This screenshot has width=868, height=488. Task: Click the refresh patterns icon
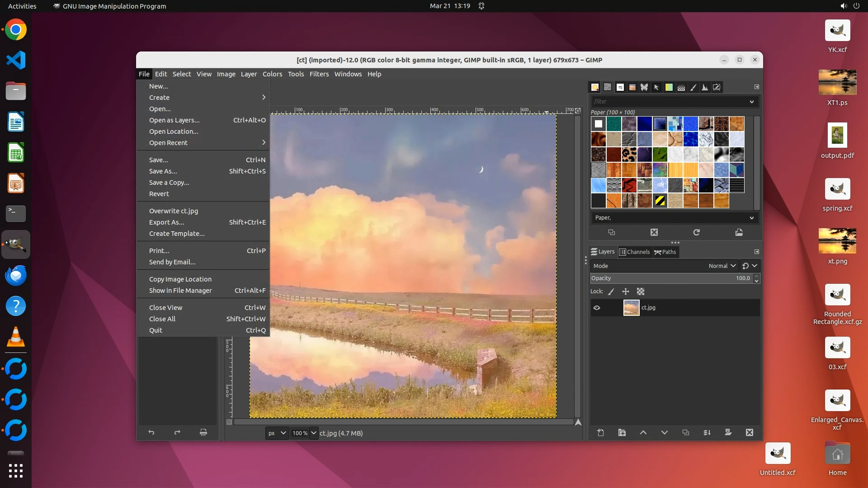(x=697, y=232)
